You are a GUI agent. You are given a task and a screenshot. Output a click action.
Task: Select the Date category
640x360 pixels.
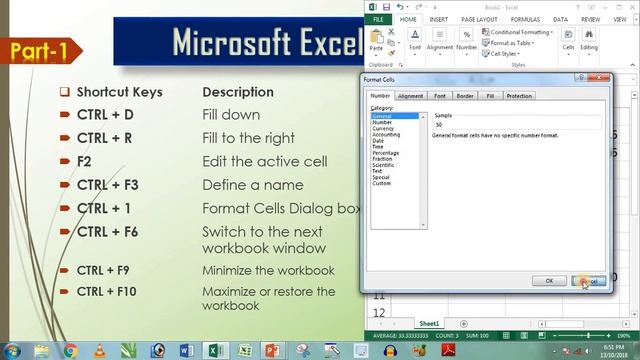pos(378,141)
